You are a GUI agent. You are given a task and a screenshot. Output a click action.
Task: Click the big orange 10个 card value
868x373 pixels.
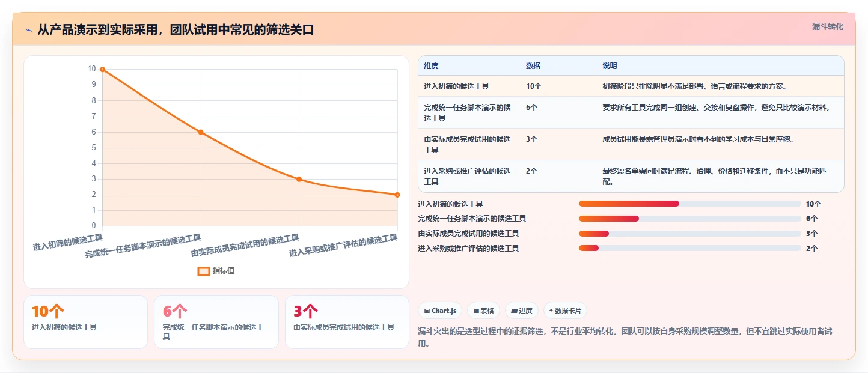(48, 311)
